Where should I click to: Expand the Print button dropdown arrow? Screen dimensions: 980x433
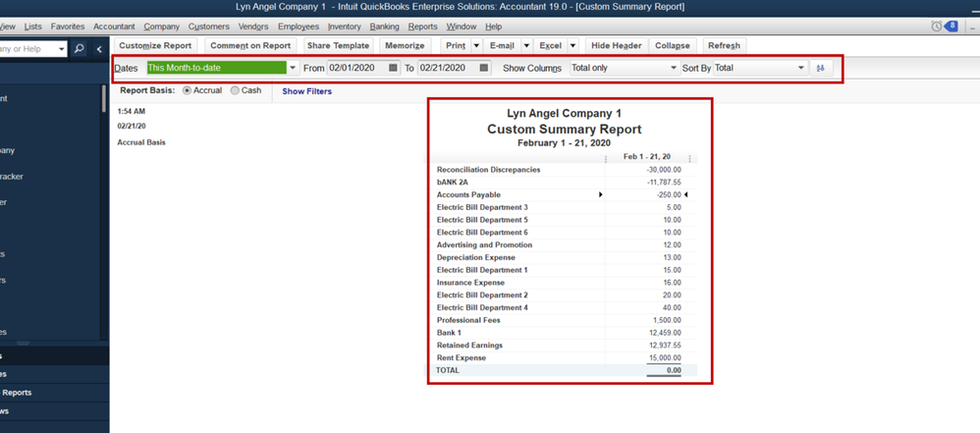[x=476, y=45]
